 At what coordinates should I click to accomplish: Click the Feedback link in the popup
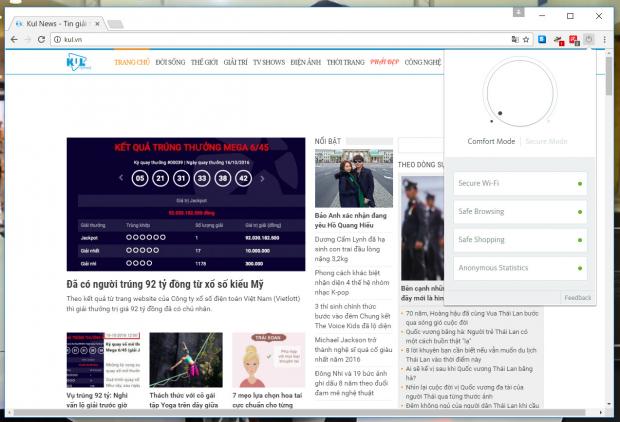577,297
